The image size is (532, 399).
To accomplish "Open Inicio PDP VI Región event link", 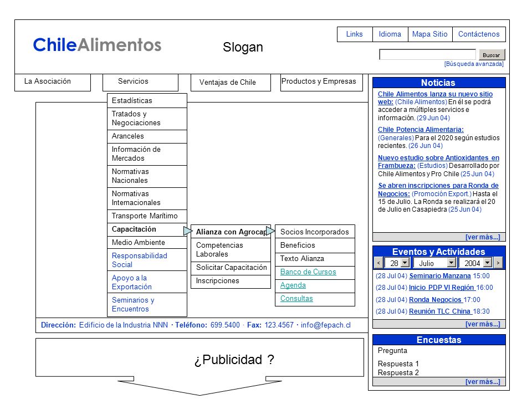I will pyautogui.click(x=442, y=288).
